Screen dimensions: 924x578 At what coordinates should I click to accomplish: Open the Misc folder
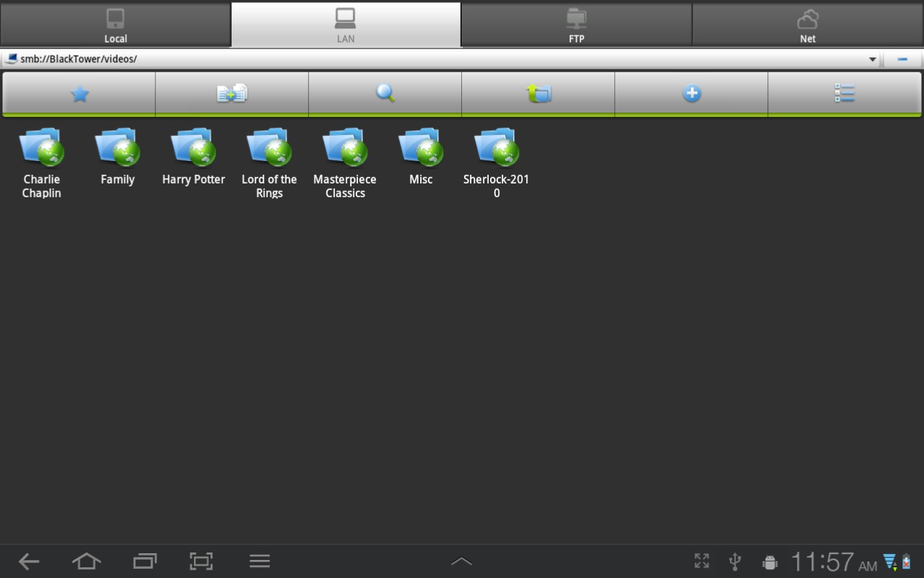point(421,158)
